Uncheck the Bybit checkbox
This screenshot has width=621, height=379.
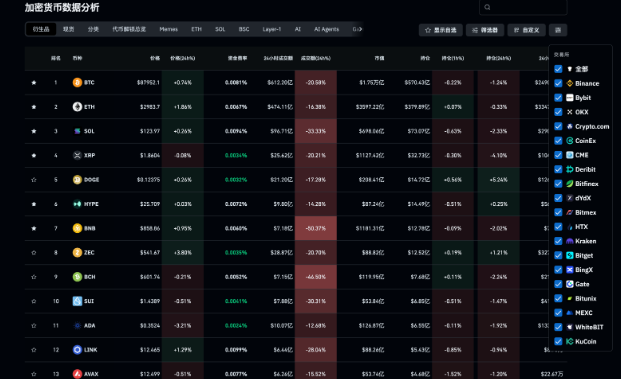558,97
